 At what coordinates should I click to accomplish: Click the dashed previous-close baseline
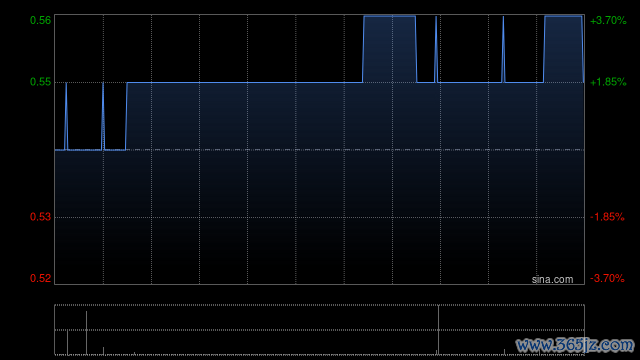[x=319, y=150]
